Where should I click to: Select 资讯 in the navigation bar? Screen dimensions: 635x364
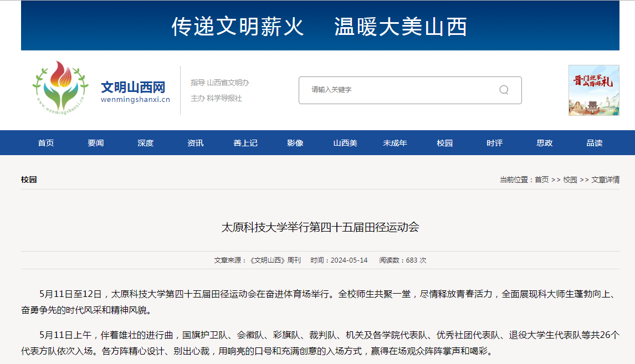196,143
